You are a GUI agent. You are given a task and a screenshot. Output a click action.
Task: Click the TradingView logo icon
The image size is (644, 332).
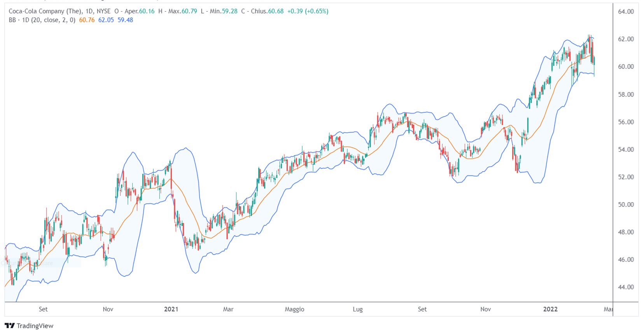[x=10, y=326]
